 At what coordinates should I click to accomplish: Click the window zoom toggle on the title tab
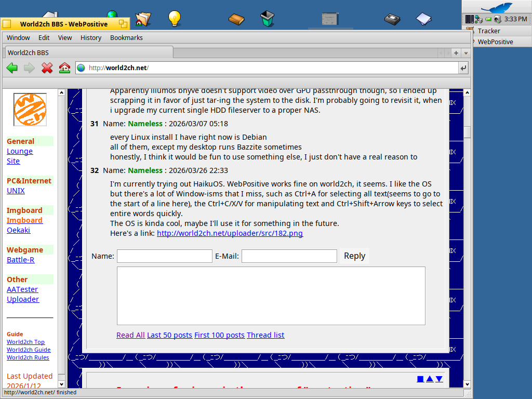click(123, 24)
